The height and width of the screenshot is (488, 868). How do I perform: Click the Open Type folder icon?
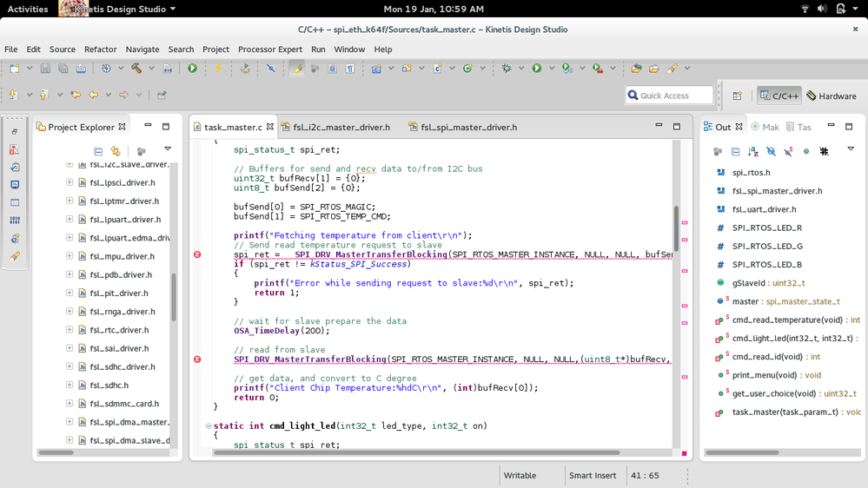click(636, 68)
